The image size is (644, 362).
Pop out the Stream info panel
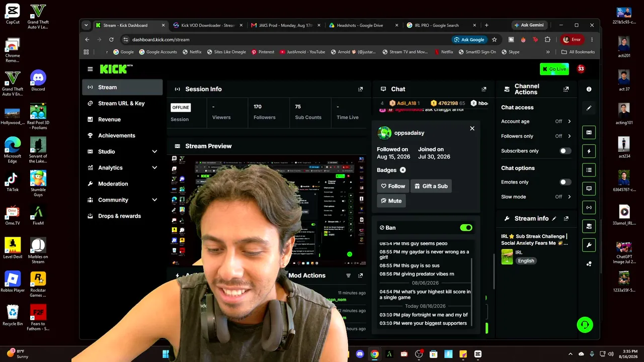tap(566, 219)
